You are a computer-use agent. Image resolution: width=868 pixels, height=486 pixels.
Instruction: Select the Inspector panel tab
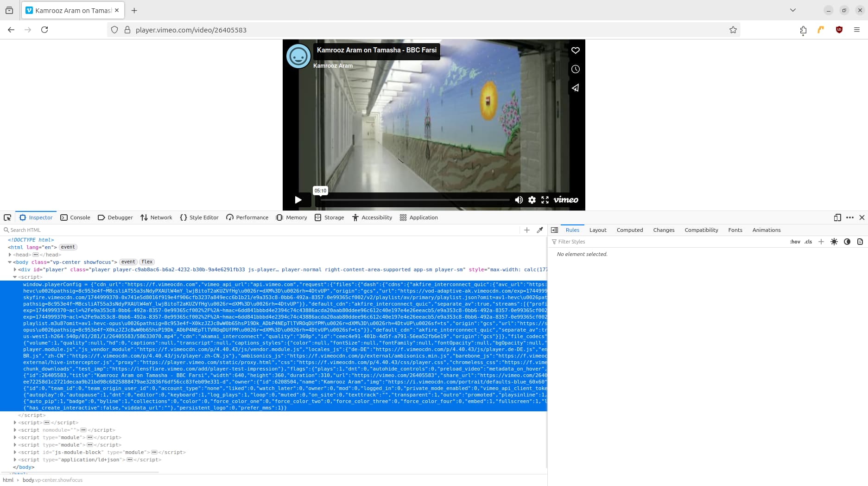coord(36,217)
